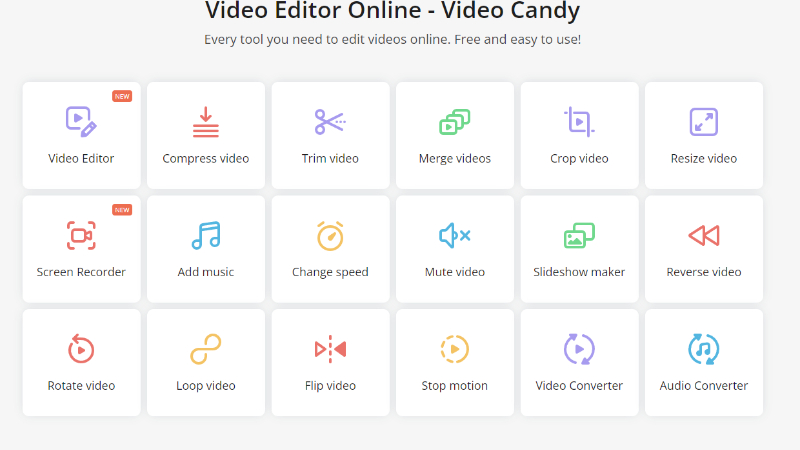The height and width of the screenshot is (450, 800).
Task: Click the Video Editor Online - Video Candy heading
Action: coord(392,10)
